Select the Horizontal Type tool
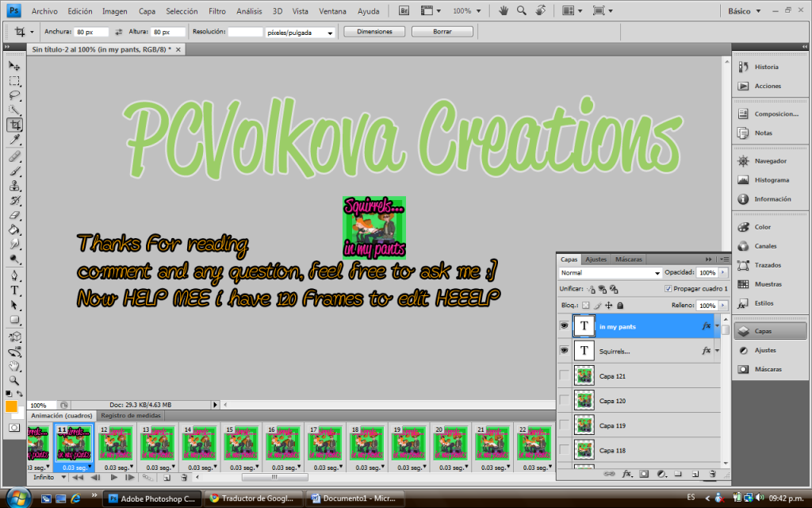The height and width of the screenshot is (508, 812). [x=14, y=291]
